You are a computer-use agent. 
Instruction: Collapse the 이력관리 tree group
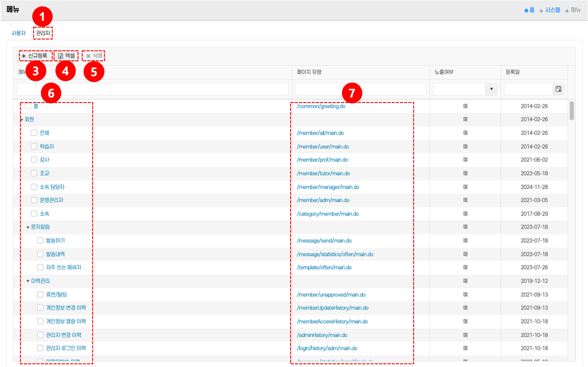(28, 281)
